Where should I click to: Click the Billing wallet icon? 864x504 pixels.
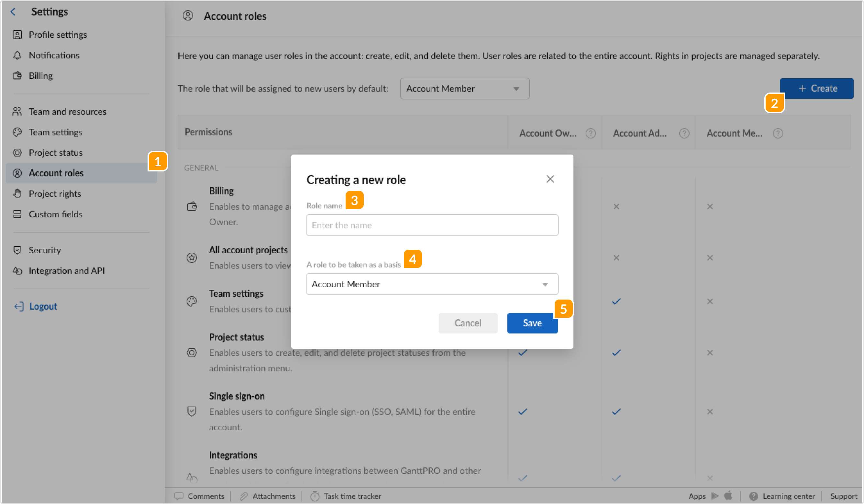(x=17, y=75)
